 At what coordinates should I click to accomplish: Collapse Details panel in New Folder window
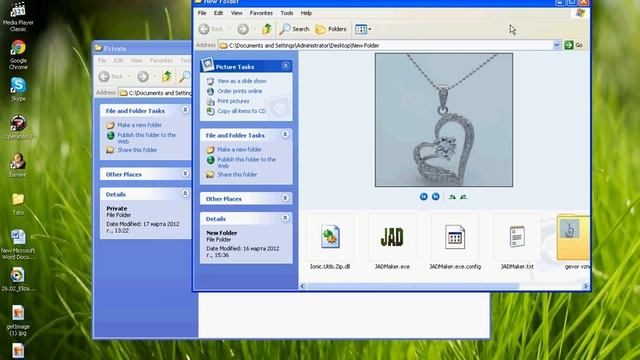click(285, 218)
